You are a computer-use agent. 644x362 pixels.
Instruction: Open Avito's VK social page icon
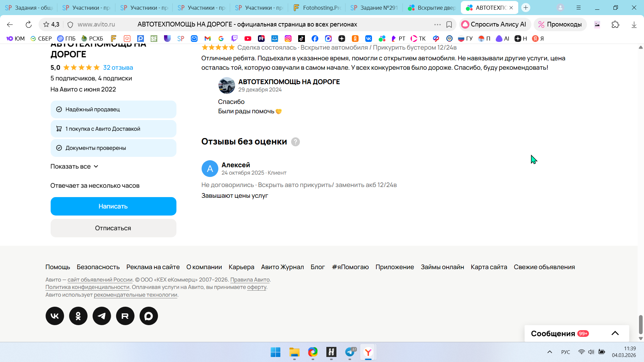pos(55,316)
